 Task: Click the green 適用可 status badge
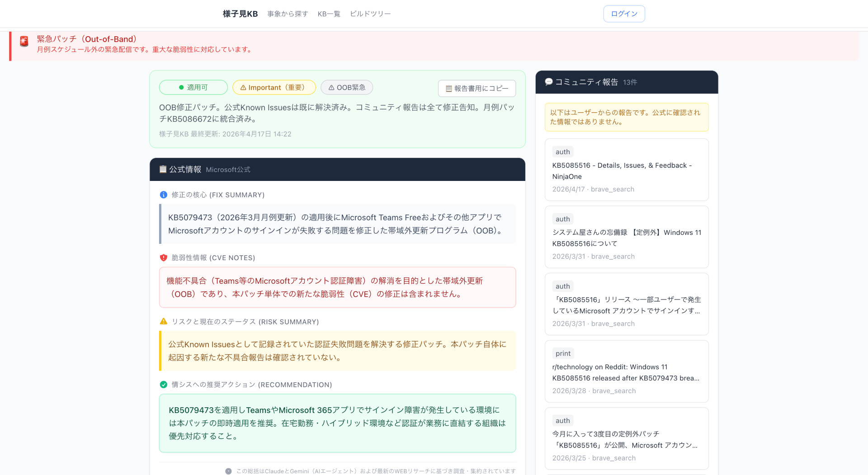pyautogui.click(x=193, y=87)
